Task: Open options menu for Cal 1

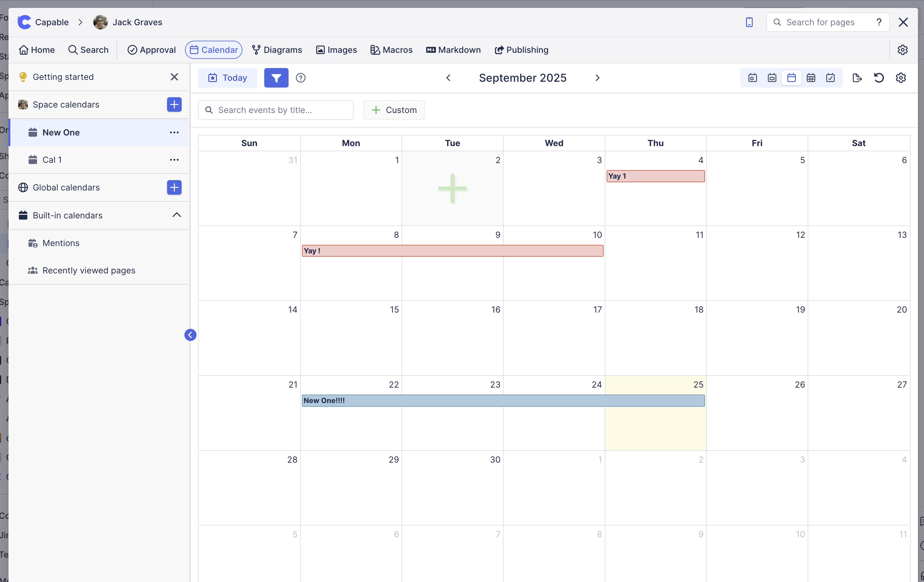Action: coord(174,159)
